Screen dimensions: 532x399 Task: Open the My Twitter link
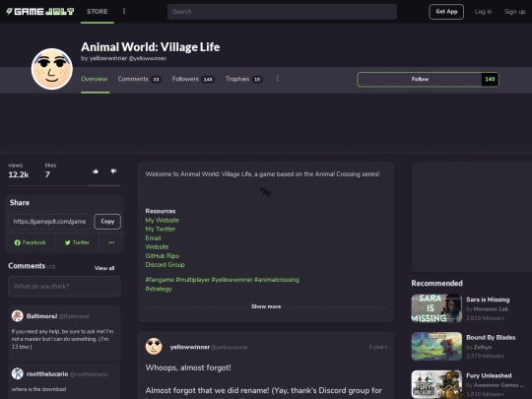tap(161, 229)
